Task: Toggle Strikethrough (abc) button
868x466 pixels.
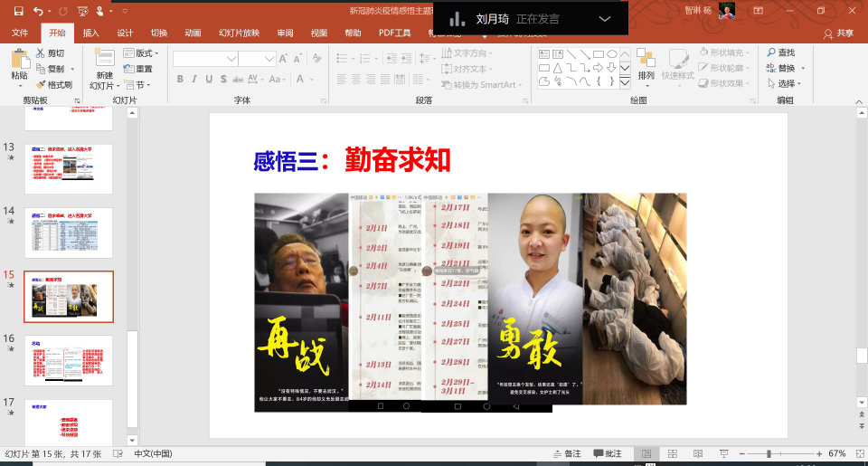Action: coord(238,80)
